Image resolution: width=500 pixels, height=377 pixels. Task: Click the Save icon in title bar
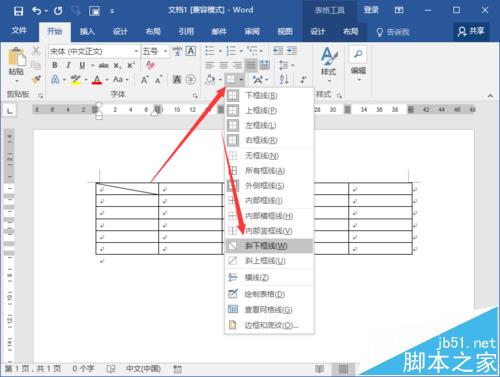click(x=18, y=11)
